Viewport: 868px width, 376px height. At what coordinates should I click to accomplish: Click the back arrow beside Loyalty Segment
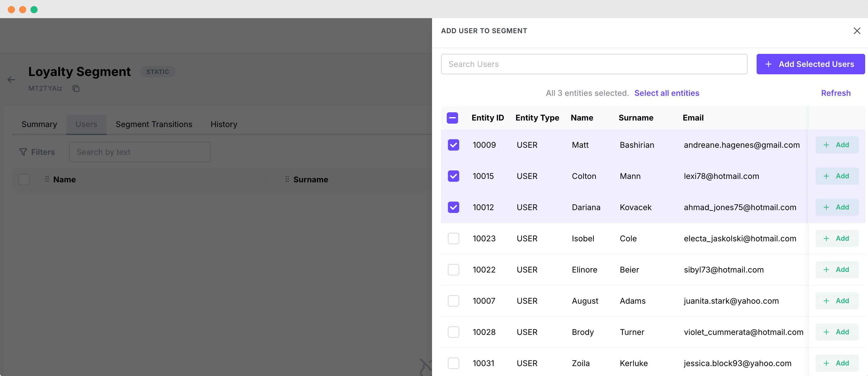point(11,80)
